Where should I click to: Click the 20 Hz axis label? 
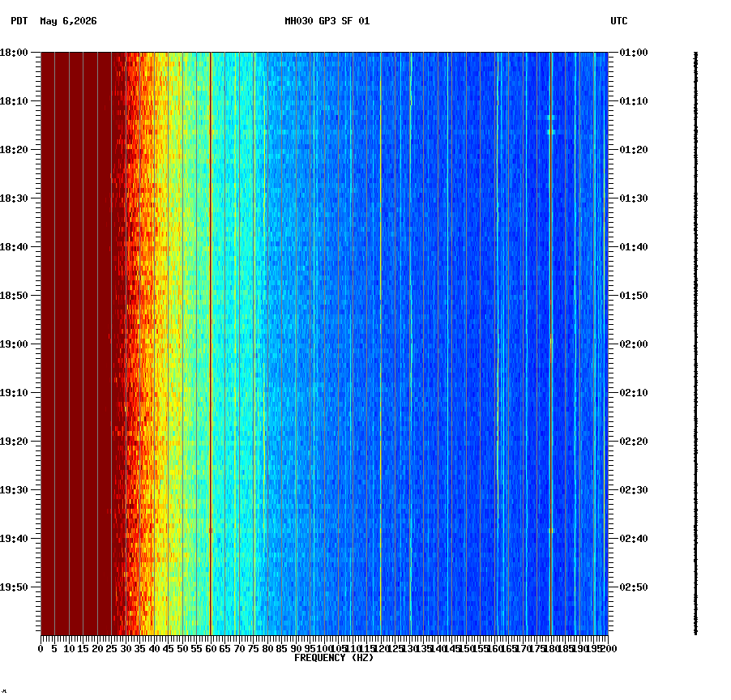click(x=97, y=649)
